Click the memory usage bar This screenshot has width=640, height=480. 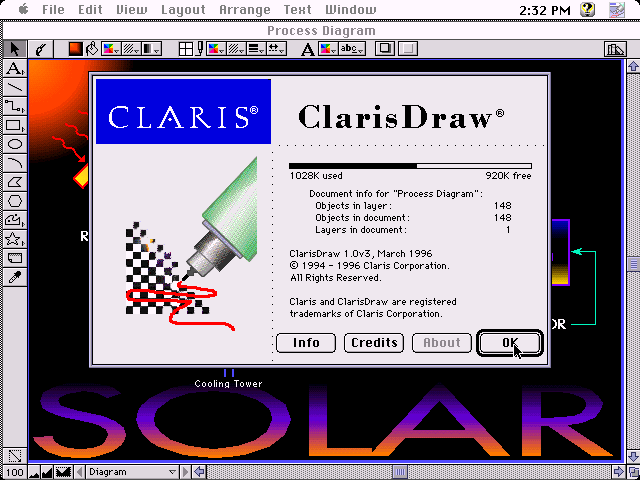pyautogui.click(x=410, y=166)
